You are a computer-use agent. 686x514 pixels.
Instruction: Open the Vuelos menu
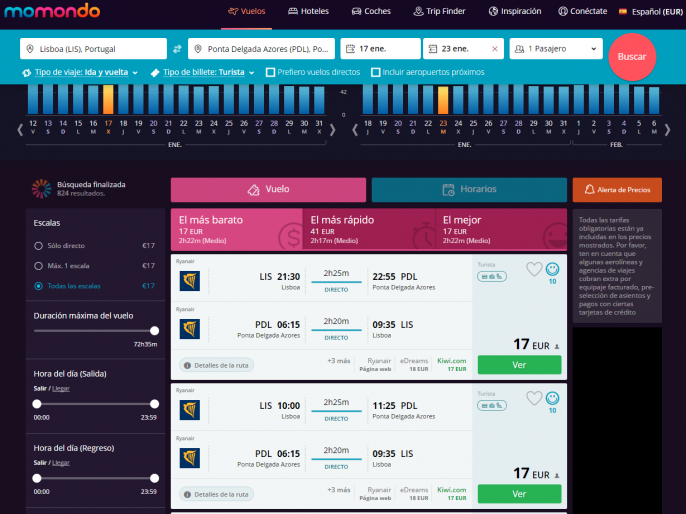point(247,11)
